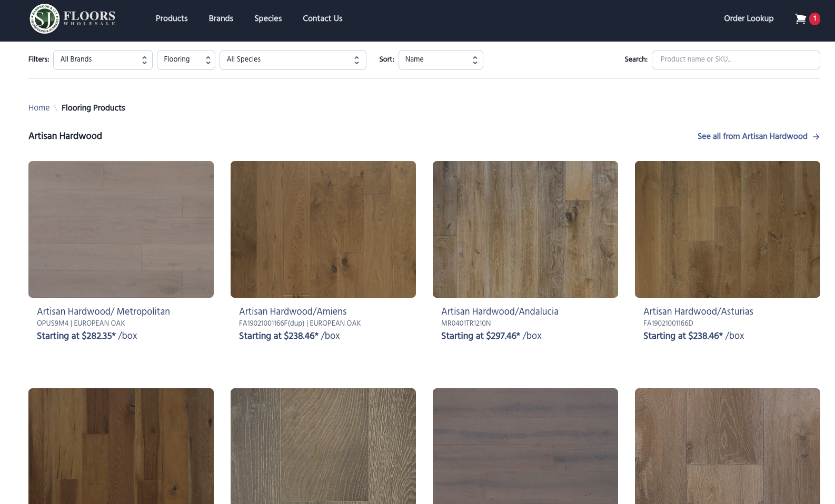Click the Flooring Products breadcrumb
Screen dimensions: 835x504
93,108
